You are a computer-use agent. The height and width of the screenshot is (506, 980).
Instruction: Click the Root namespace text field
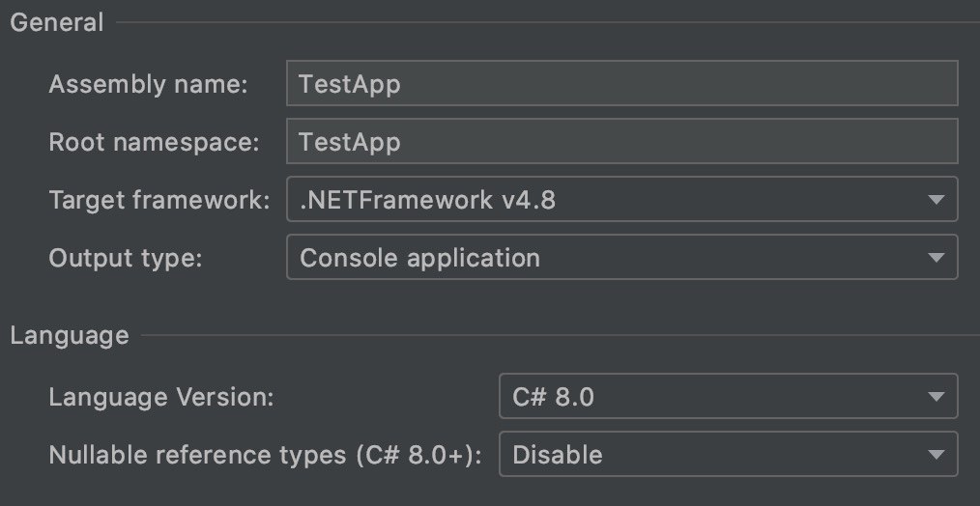click(x=621, y=143)
